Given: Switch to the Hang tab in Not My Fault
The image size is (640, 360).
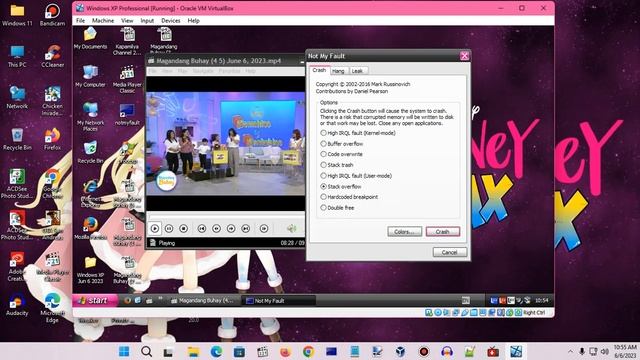Looking at the screenshot, I should pyautogui.click(x=338, y=71).
